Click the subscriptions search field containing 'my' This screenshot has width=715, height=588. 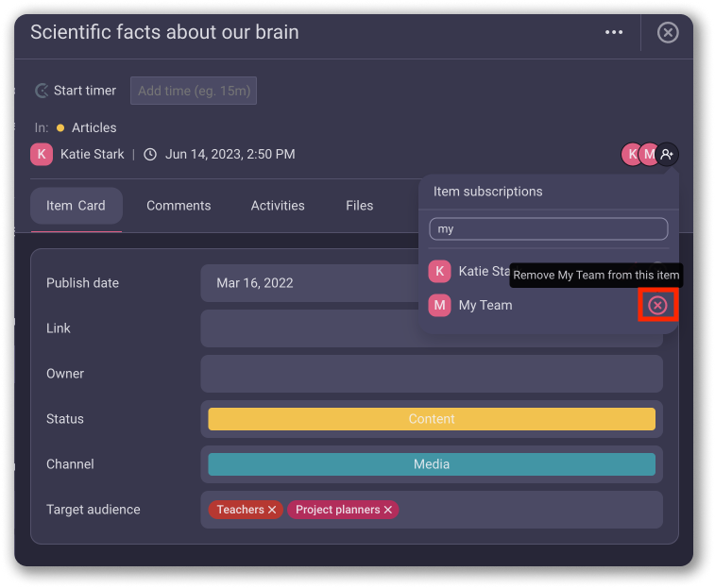[x=548, y=229]
